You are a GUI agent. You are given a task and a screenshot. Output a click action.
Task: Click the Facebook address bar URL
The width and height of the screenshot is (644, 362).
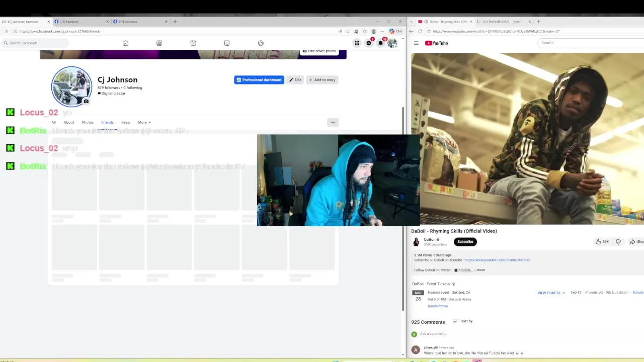(60, 31)
